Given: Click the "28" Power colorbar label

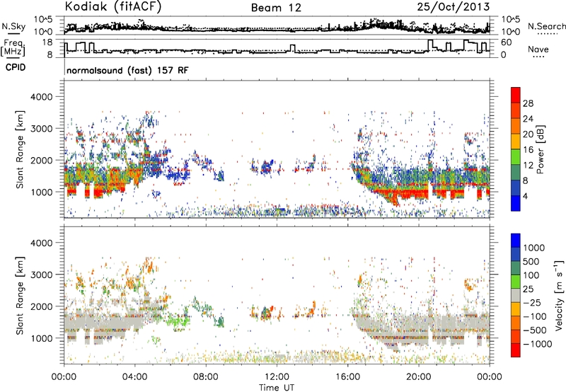Looking at the screenshot, I should (528, 103).
